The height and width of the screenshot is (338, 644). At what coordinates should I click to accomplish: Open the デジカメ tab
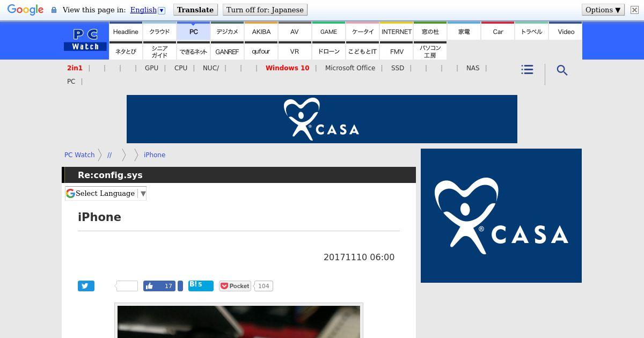pos(227,31)
